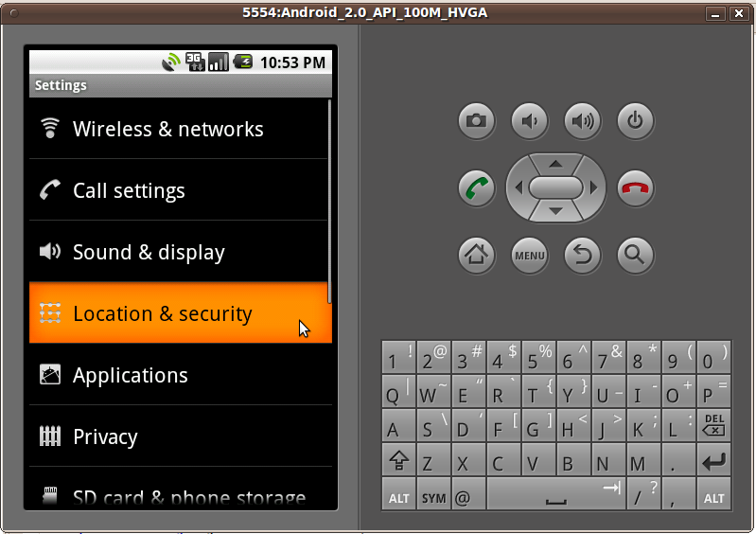Open Call settings entry
The height and width of the screenshot is (534, 756).
pyautogui.click(x=181, y=190)
